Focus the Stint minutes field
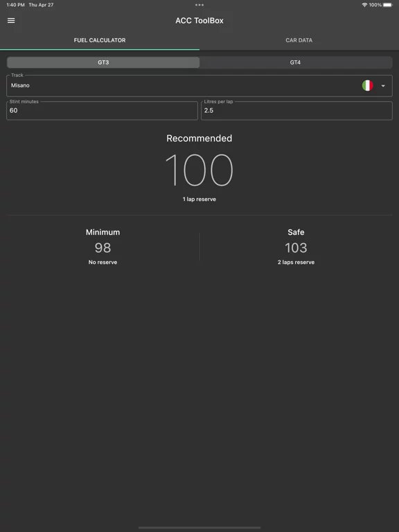Viewport: 399px width, 532px height. (102, 110)
